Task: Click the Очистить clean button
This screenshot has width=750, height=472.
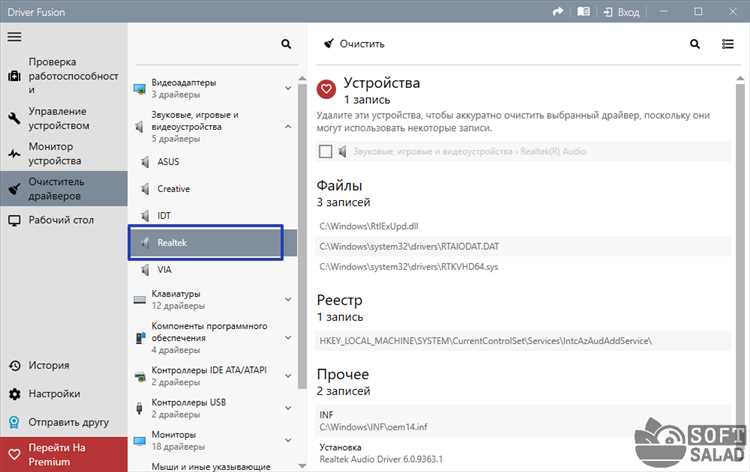Action: pyautogui.click(x=354, y=44)
